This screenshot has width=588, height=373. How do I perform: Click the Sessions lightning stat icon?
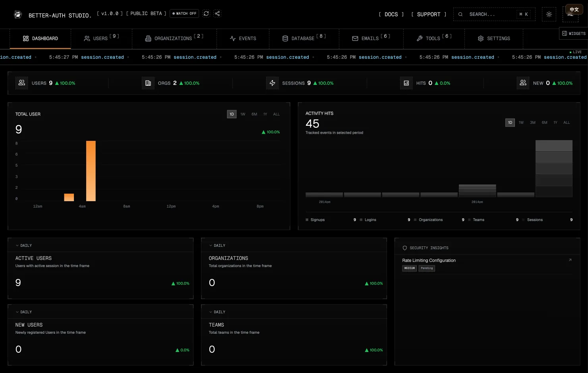pos(272,83)
